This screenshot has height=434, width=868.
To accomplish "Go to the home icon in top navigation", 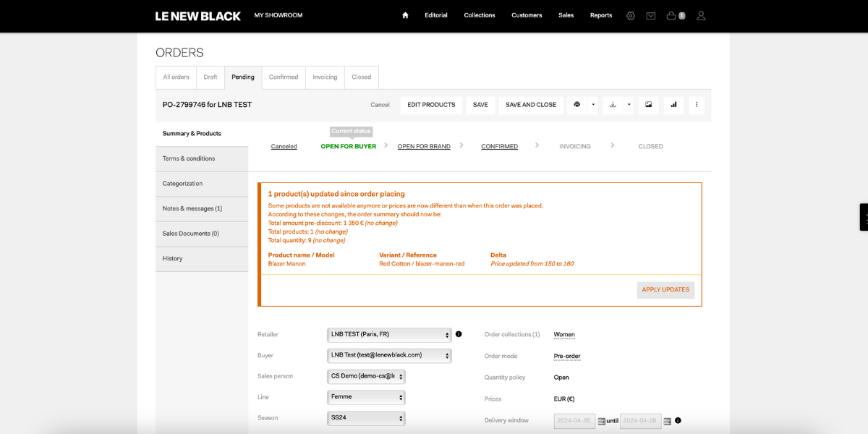I will 405,15.
